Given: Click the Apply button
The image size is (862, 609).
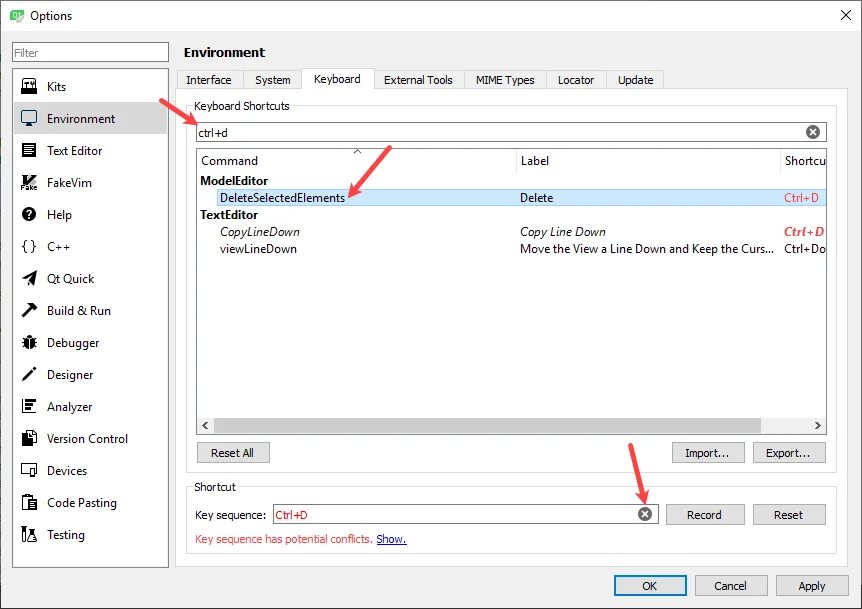Looking at the screenshot, I should (812, 586).
